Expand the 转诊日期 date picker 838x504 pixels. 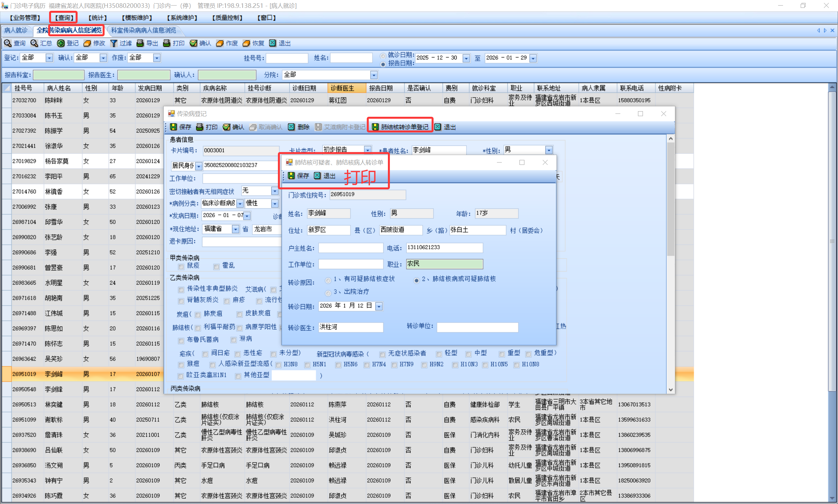coord(378,306)
